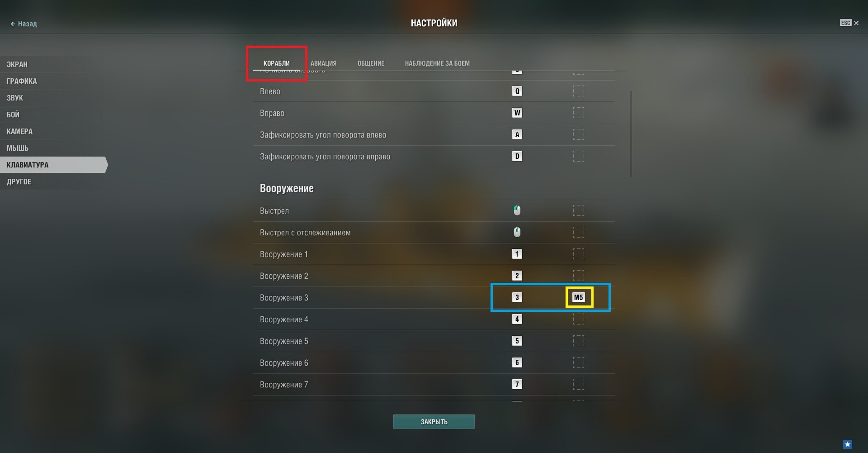Click empty secondary binding slot for Вооружение 5

tap(579, 341)
